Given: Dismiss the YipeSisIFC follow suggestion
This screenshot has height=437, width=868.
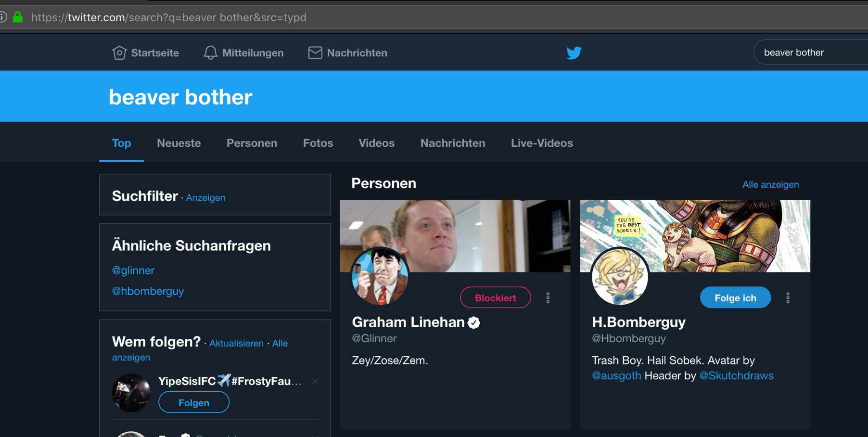Looking at the screenshot, I should pyautogui.click(x=315, y=381).
